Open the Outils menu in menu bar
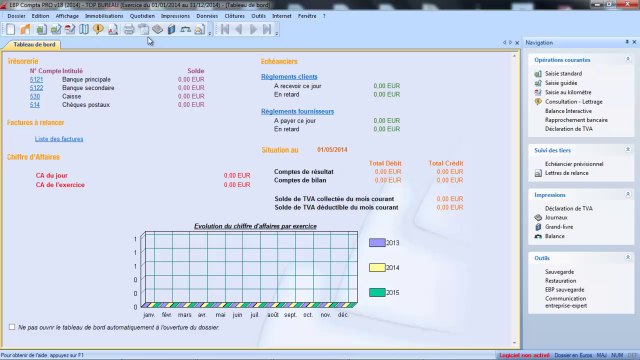The image size is (640, 360). pyautogui.click(x=258, y=16)
